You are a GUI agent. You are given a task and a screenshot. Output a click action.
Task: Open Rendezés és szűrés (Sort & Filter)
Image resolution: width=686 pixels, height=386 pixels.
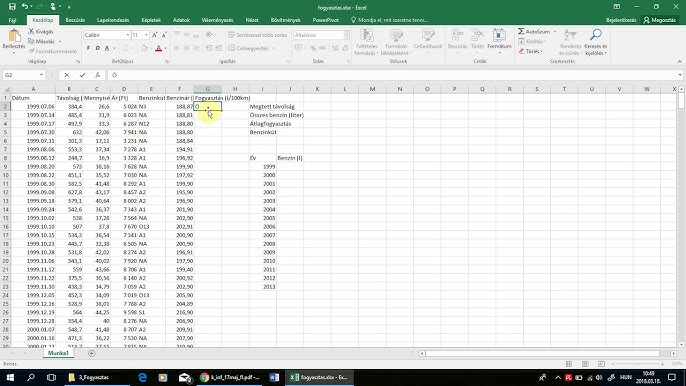pyautogui.click(x=570, y=42)
